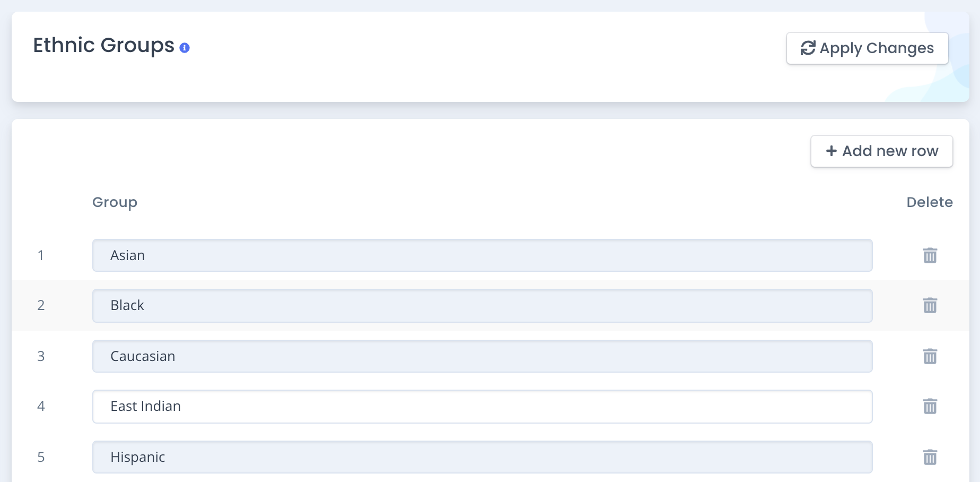Select row number 4

(41, 406)
